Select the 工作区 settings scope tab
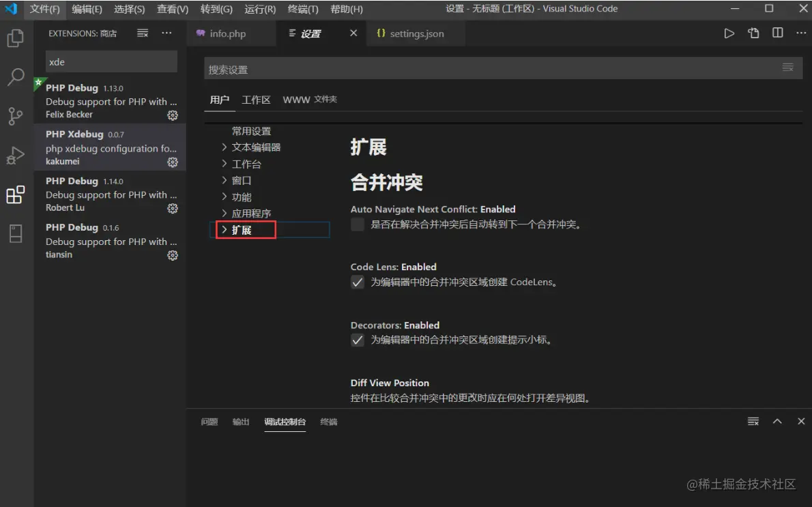The height and width of the screenshot is (507, 812). pyautogui.click(x=257, y=100)
